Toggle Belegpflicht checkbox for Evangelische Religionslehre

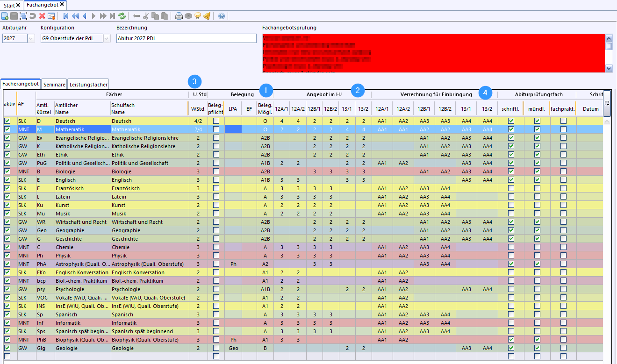point(216,138)
